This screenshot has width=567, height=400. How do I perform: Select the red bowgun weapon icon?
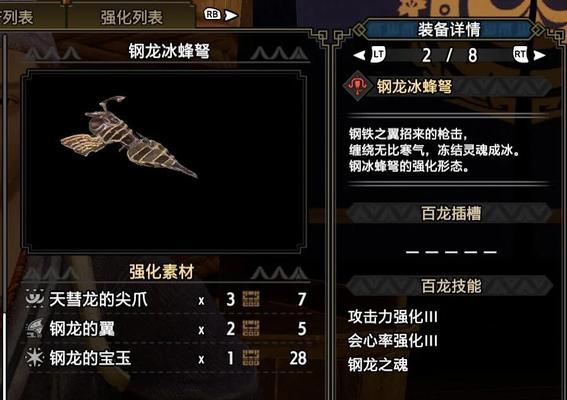(x=357, y=86)
